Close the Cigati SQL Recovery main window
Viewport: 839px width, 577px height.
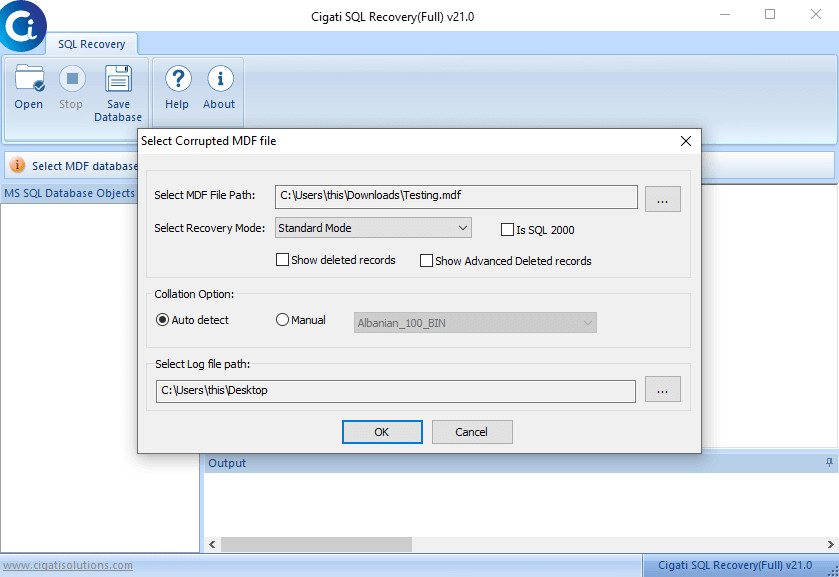click(815, 14)
